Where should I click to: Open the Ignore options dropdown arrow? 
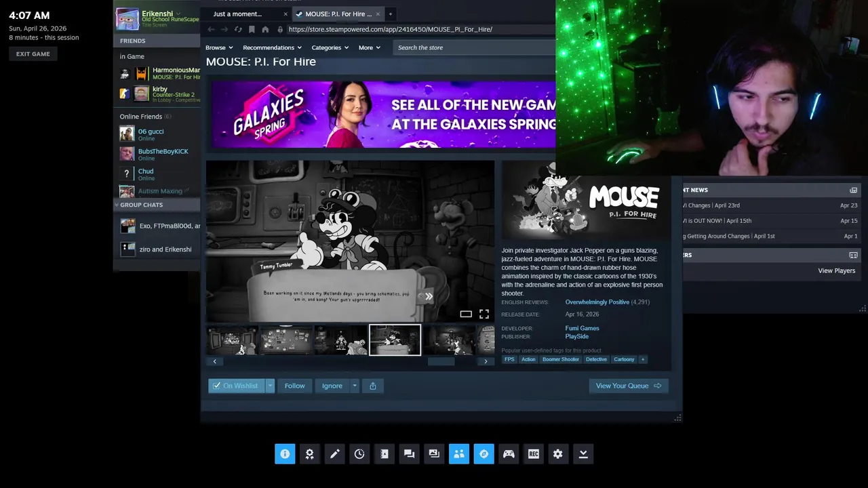(354, 386)
